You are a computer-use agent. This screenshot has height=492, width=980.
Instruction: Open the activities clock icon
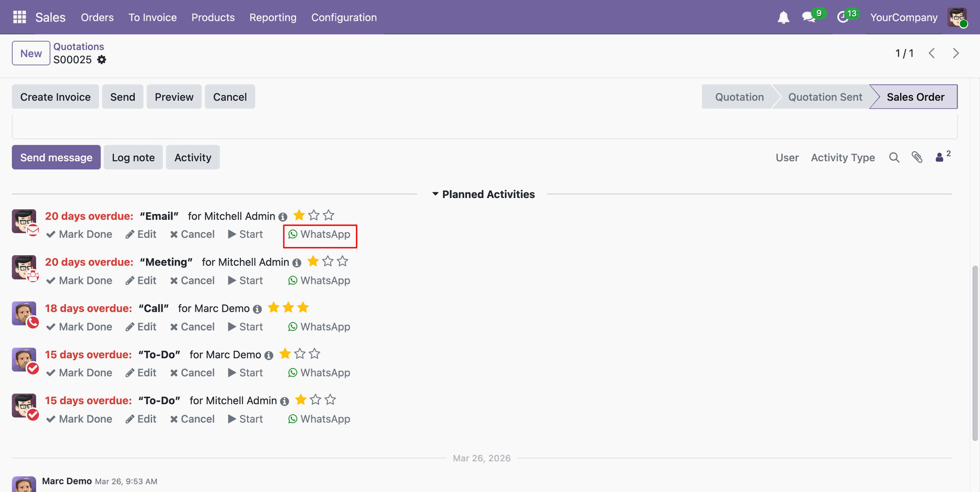coord(843,17)
